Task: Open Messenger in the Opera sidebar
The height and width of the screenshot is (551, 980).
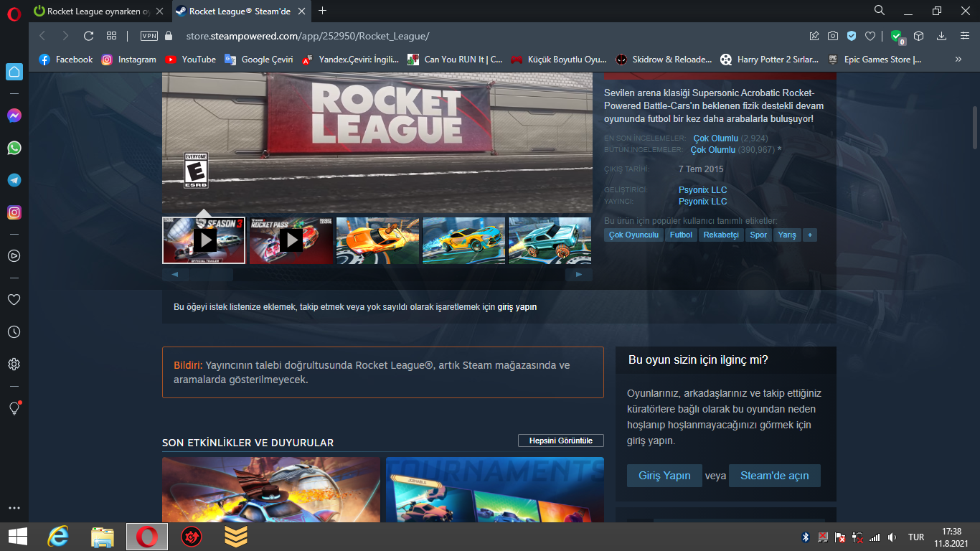Action: click(x=14, y=115)
